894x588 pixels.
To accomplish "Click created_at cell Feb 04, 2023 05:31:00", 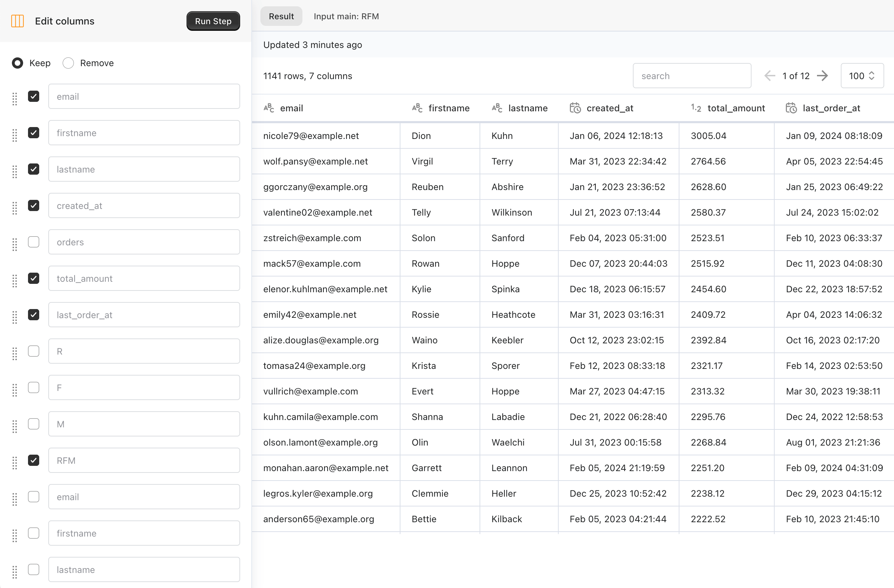I will [x=618, y=238].
